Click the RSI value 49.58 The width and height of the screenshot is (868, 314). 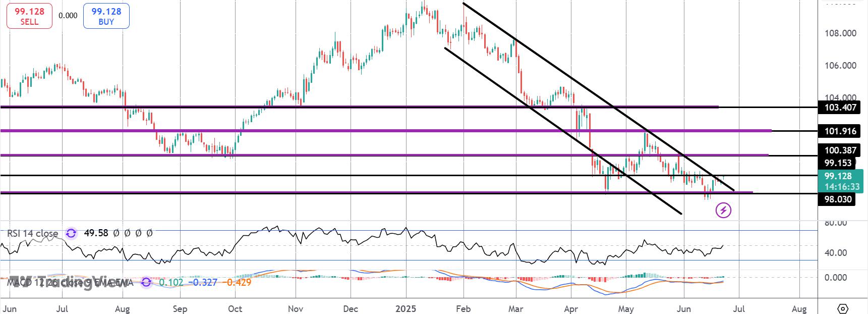click(x=95, y=233)
